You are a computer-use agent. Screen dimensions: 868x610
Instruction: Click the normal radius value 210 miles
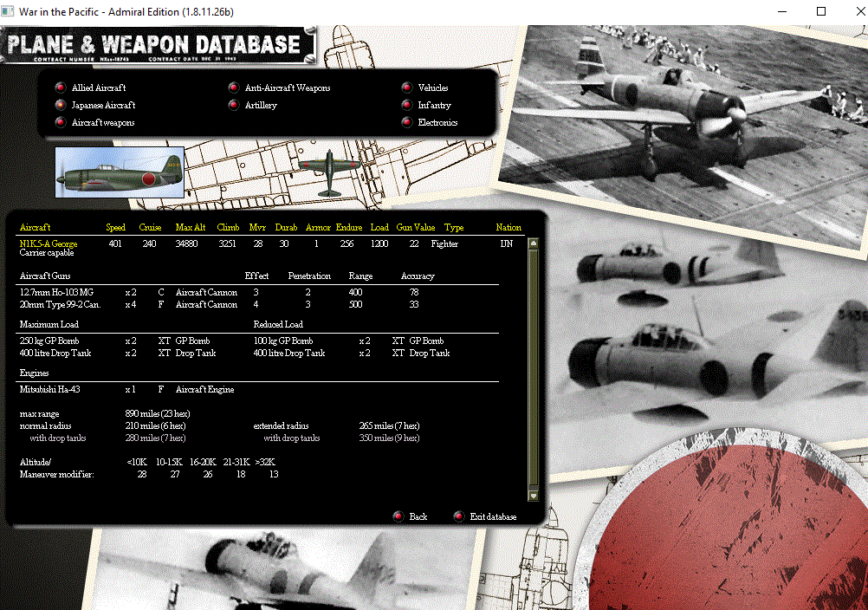[x=155, y=425]
